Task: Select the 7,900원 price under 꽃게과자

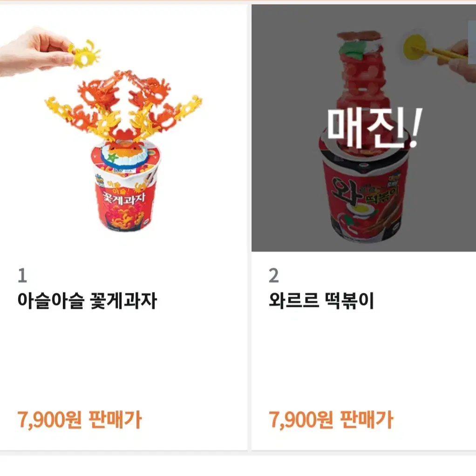Action: pos(49,420)
